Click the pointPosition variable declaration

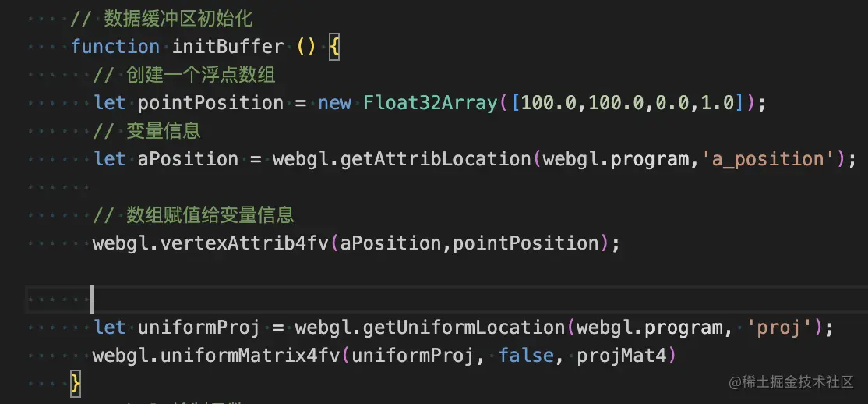pos(210,102)
